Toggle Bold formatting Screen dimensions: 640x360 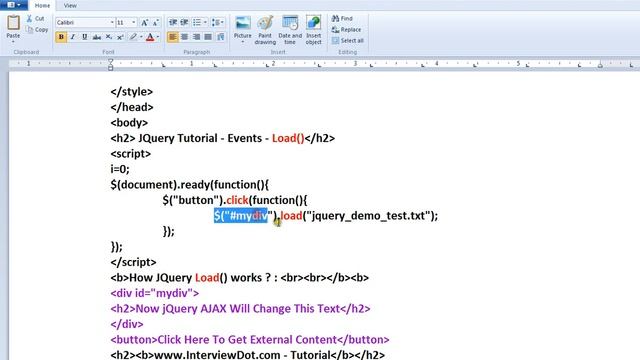click(61, 37)
